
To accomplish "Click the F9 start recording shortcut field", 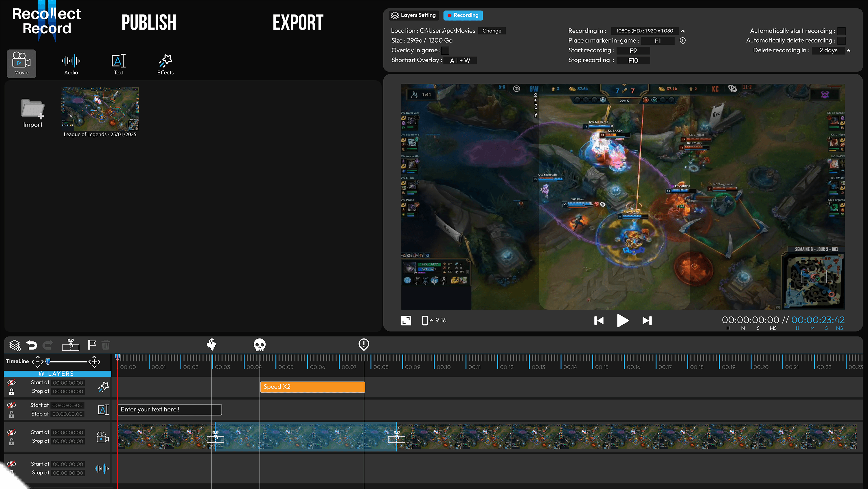I will pyautogui.click(x=633, y=51).
